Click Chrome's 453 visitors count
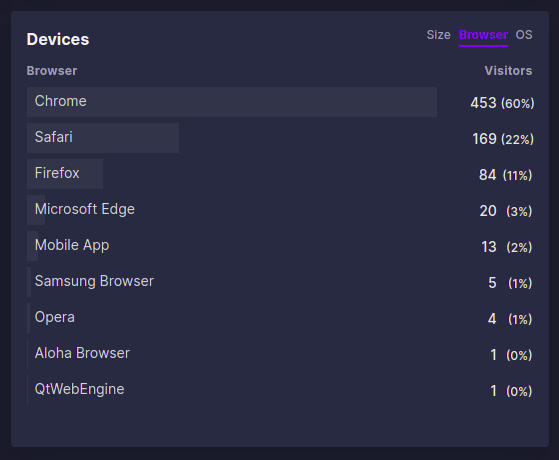The height and width of the screenshot is (460, 559). (483, 103)
